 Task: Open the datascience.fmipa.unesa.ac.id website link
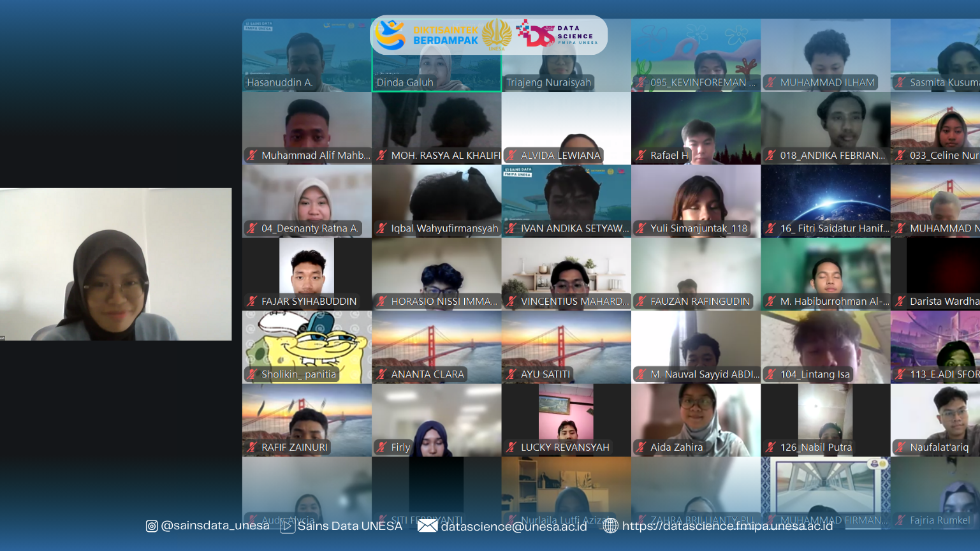pos(727,525)
